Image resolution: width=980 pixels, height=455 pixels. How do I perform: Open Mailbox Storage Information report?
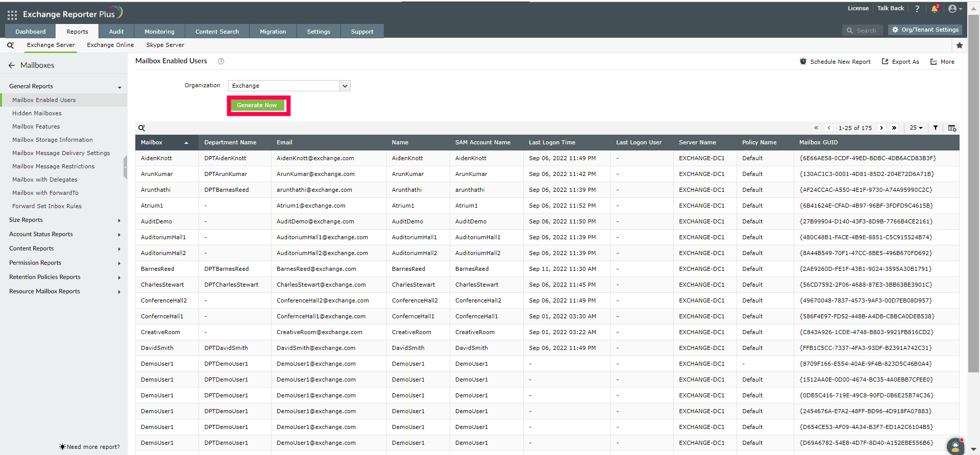(53, 140)
